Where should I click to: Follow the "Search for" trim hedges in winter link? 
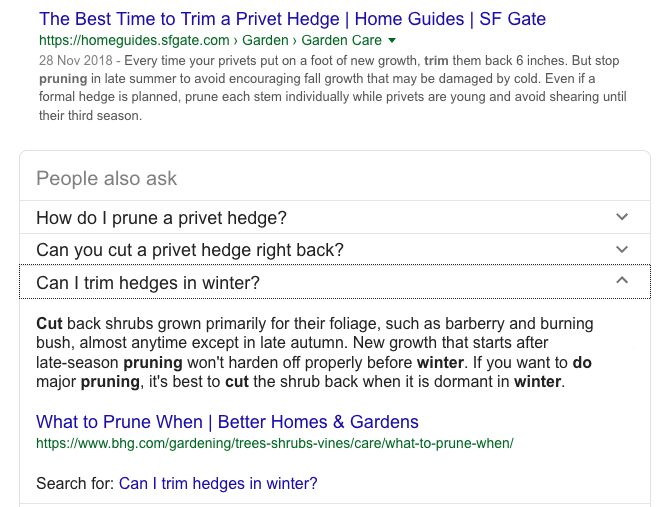tap(218, 484)
